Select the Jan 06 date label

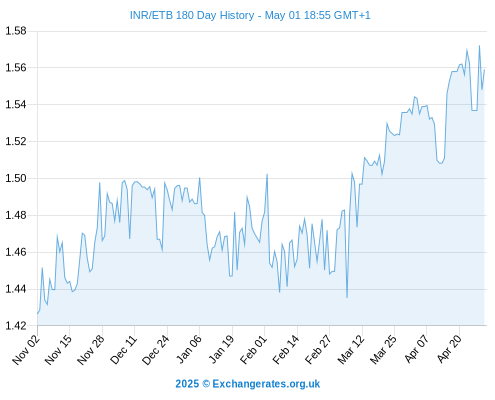click(x=188, y=350)
